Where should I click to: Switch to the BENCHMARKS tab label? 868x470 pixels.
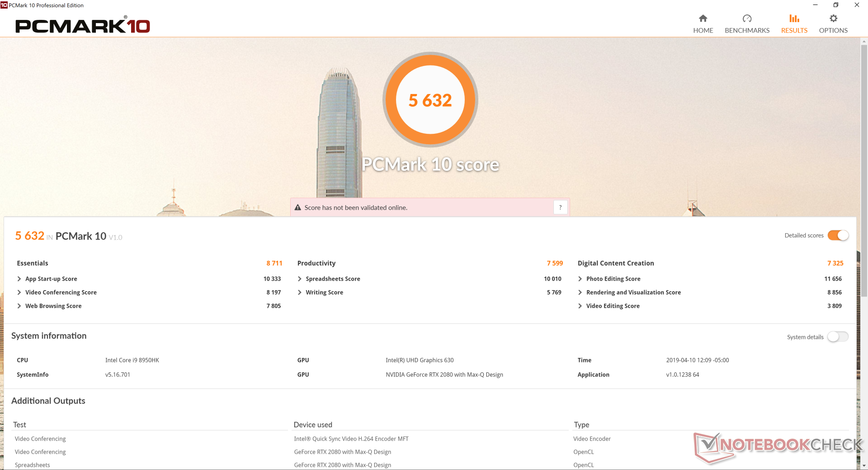click(x=747, y=30)
